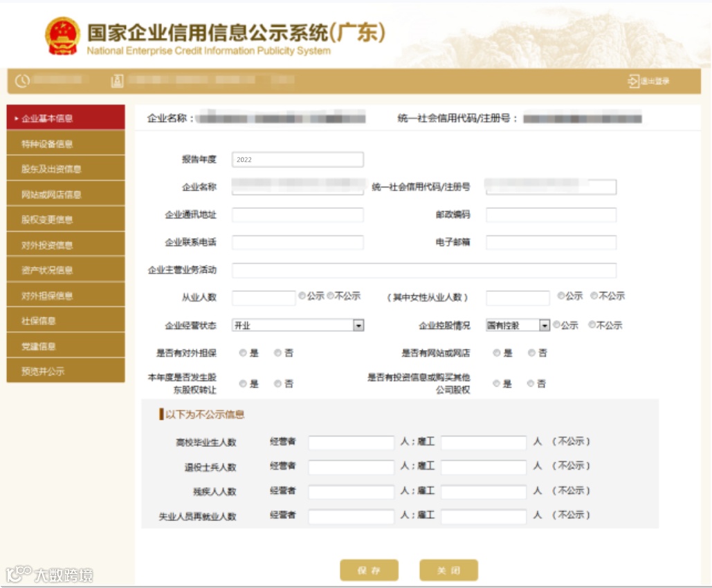This screenshot has width=712, height=588.
Task: Focus 高校毕业生人数 雇工 input field
Action: 484,442
